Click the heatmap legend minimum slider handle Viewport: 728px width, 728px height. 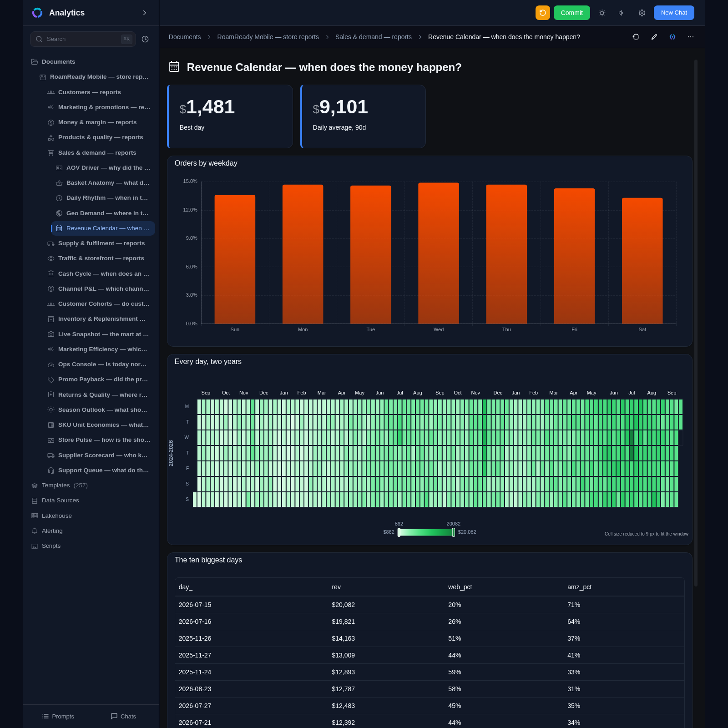pos(399,532)
